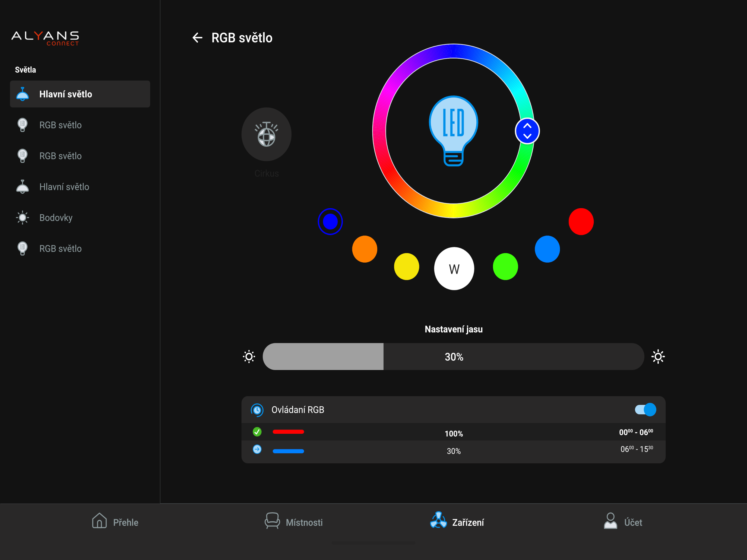747x560 pixels.
Task: Click the LED bulb icon in the color wheel
Action: 453,131
